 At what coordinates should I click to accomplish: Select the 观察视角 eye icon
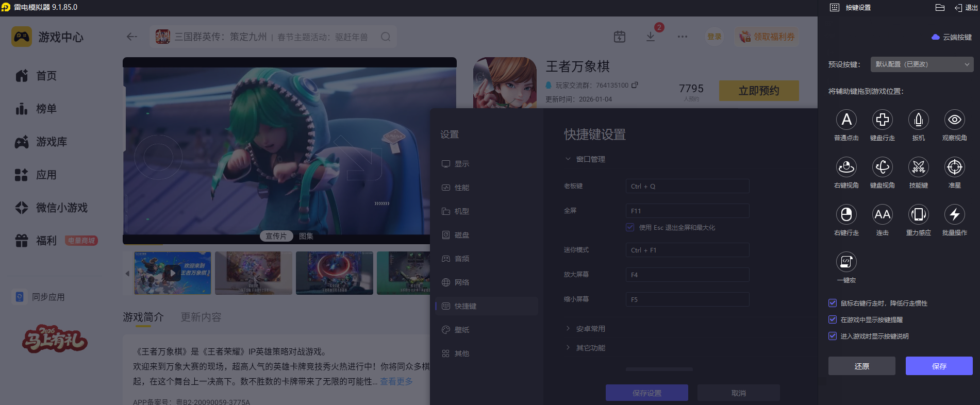(954, 120)
